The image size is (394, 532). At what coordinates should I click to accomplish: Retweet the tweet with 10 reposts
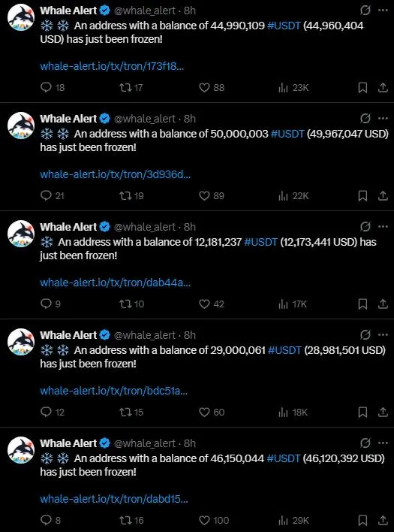pyautogui.click(x=125, y=304)
